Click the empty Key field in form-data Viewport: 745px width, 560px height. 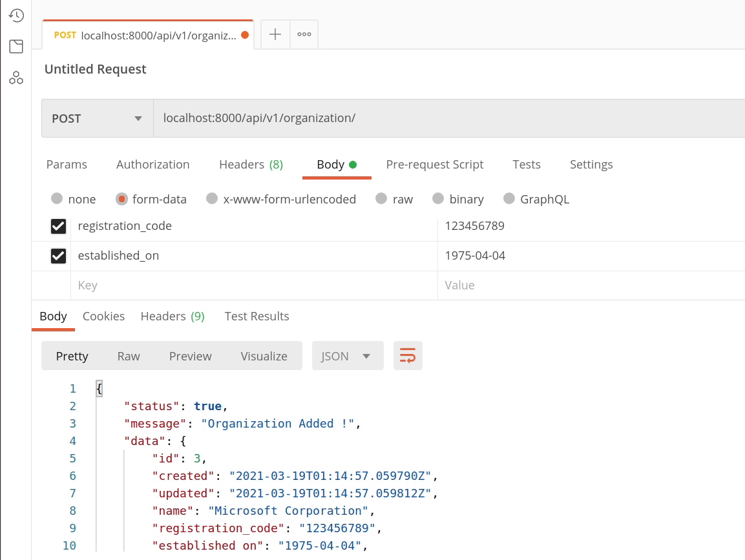252,285
